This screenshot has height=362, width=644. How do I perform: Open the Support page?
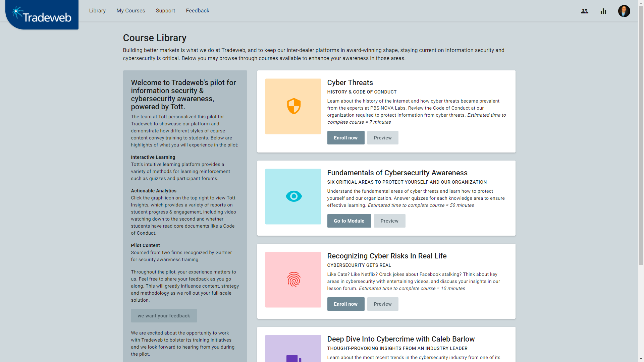click(x=165, y=11)
